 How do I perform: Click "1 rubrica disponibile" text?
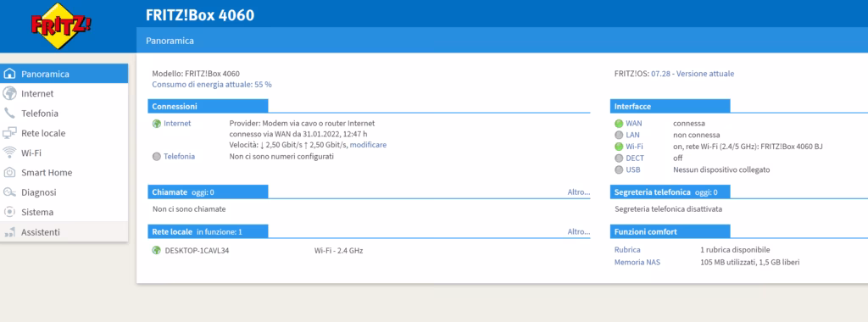pyautogui.click(x=735, y=250)
